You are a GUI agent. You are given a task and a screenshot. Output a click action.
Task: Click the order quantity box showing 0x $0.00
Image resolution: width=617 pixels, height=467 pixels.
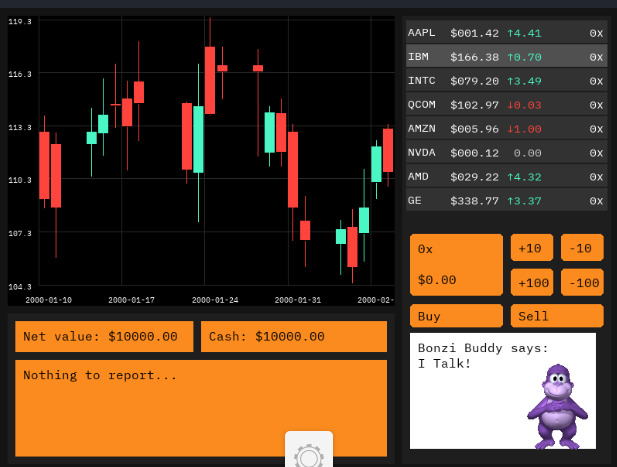456,265
